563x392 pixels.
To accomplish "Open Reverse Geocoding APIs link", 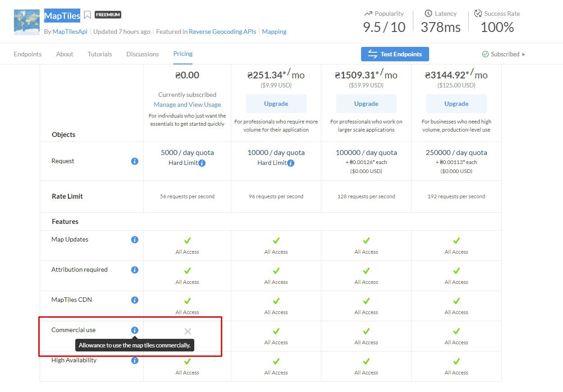I will [x=223, y=32].
